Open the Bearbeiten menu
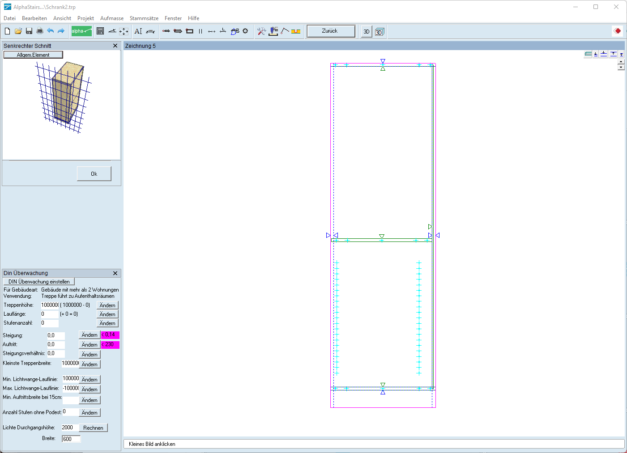627x453 pixels. pos(34,18)
